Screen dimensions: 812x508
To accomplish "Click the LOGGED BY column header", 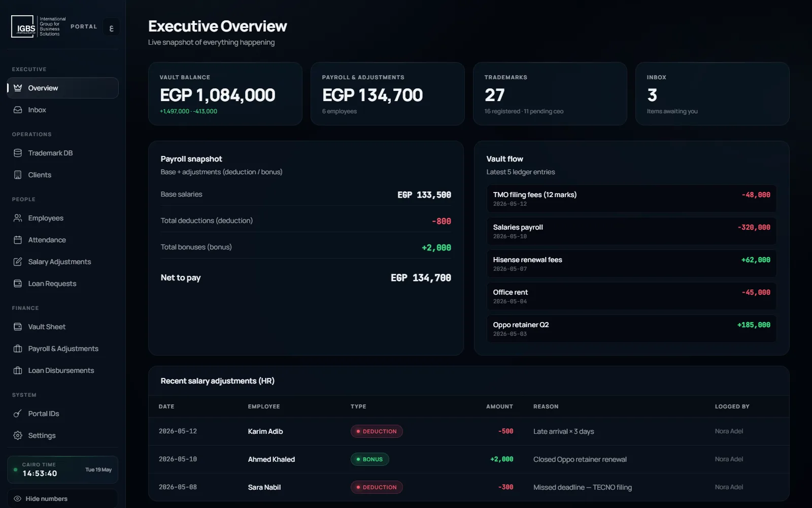I will 732,406.
